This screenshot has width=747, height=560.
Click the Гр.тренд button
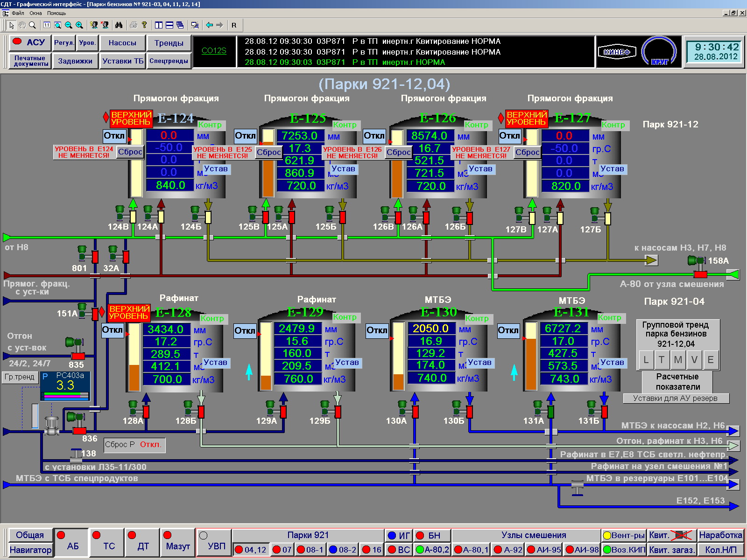pyautogui.click(x=20, y=377)
